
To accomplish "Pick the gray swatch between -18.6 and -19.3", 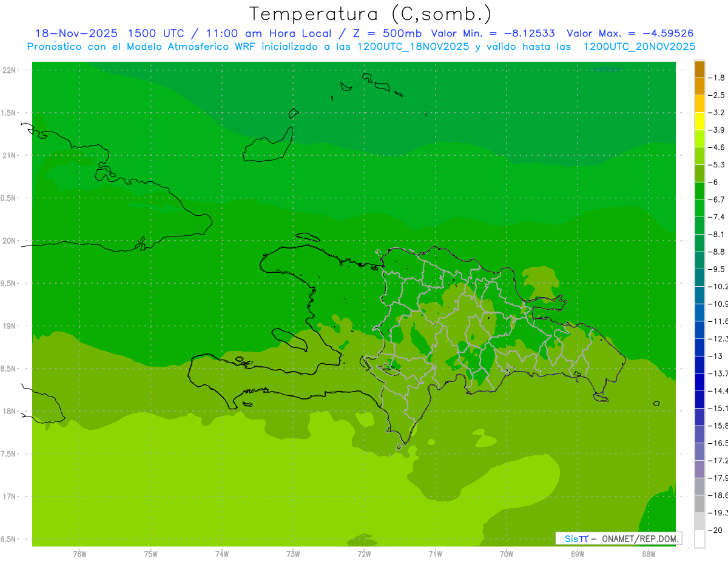I will 699,504.
